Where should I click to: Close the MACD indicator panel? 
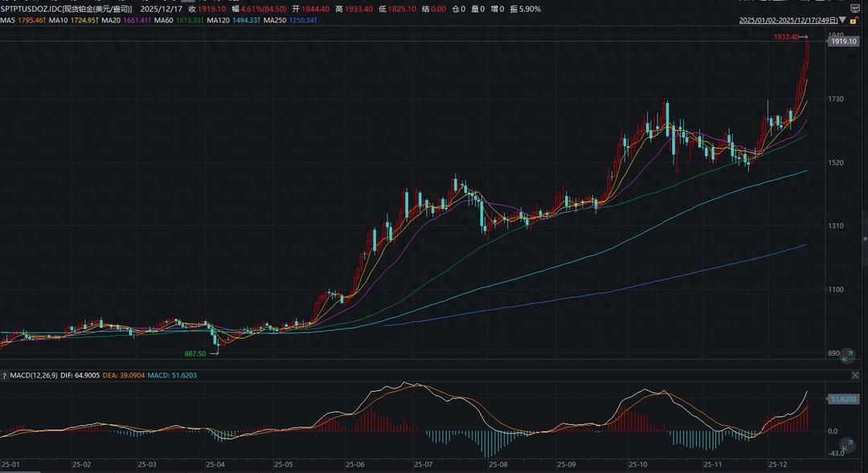[854, 375]
